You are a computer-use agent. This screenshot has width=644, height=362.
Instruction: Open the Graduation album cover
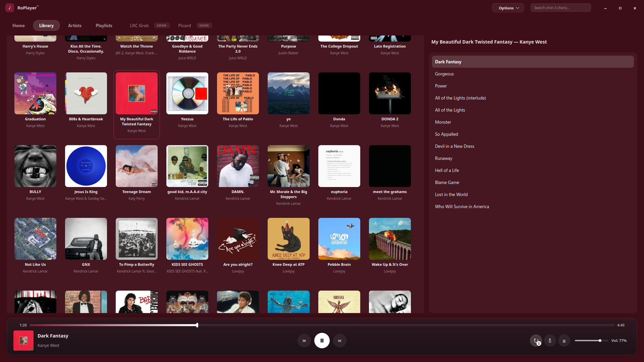click(x=35, y=93)
